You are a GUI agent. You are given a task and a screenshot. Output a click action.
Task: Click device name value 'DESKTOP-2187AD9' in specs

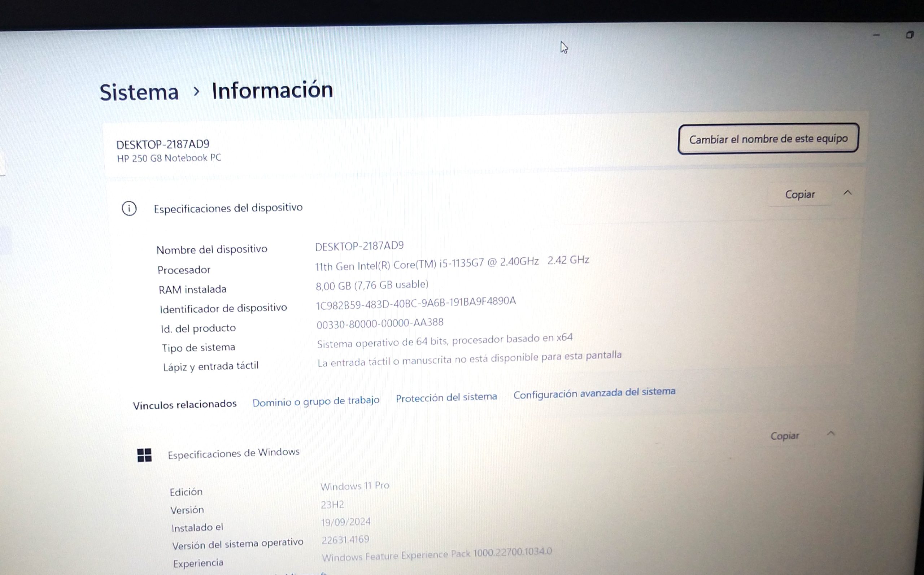359,247
